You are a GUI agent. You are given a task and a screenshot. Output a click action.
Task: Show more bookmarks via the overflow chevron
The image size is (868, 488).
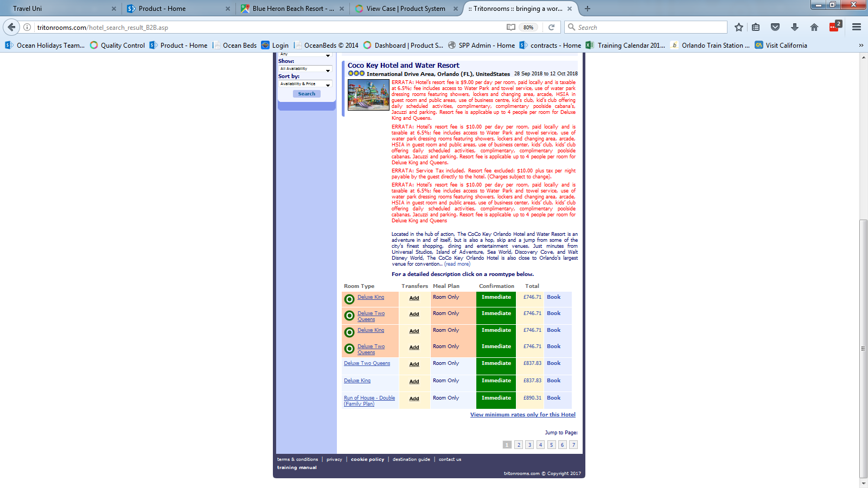(x=861, y=46)
